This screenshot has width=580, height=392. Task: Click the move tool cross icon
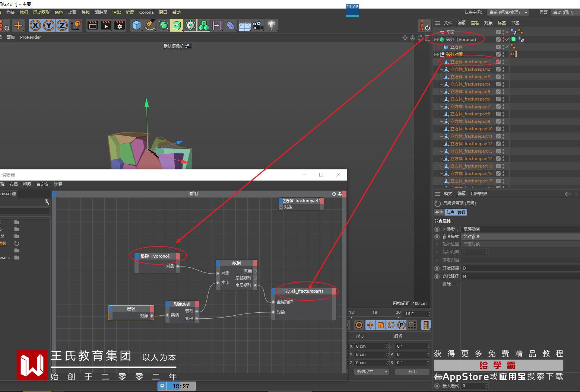point(18,25)
